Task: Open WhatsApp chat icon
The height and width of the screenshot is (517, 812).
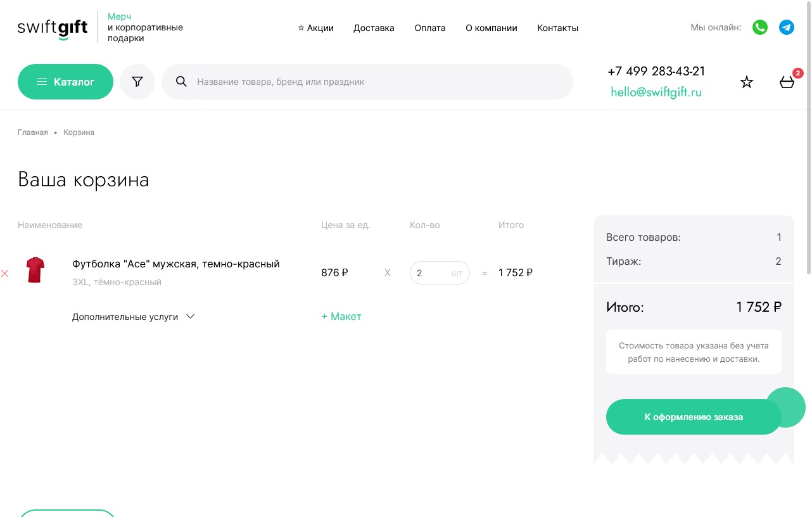Action: coord(760,27)
